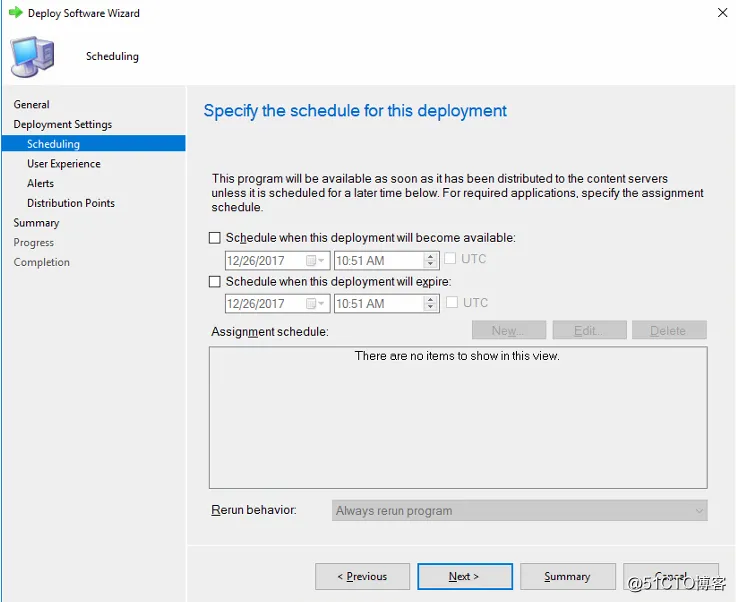This screenshot has width=736, height=602.
Task: Go to General wizard page
Action: point(31,105)
